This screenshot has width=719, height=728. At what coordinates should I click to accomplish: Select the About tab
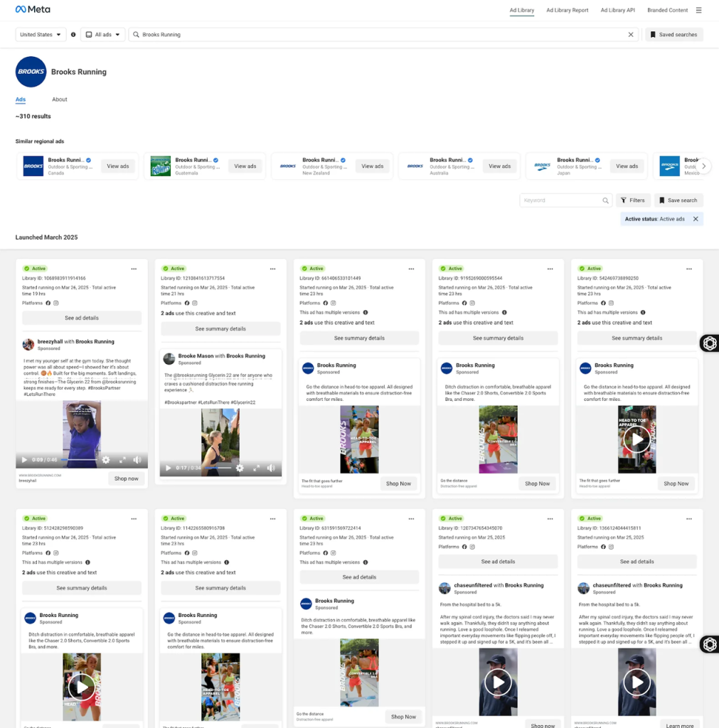coord(60,100)
